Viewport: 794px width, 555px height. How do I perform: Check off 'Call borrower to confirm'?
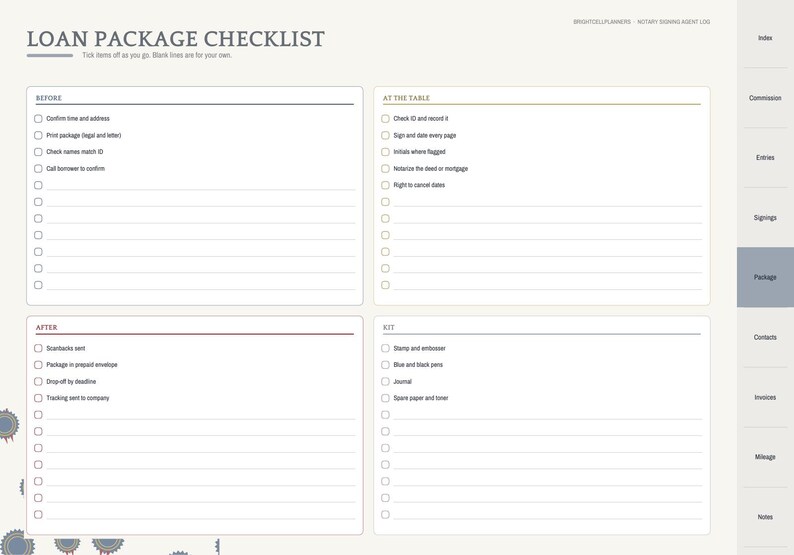point(38,169)
